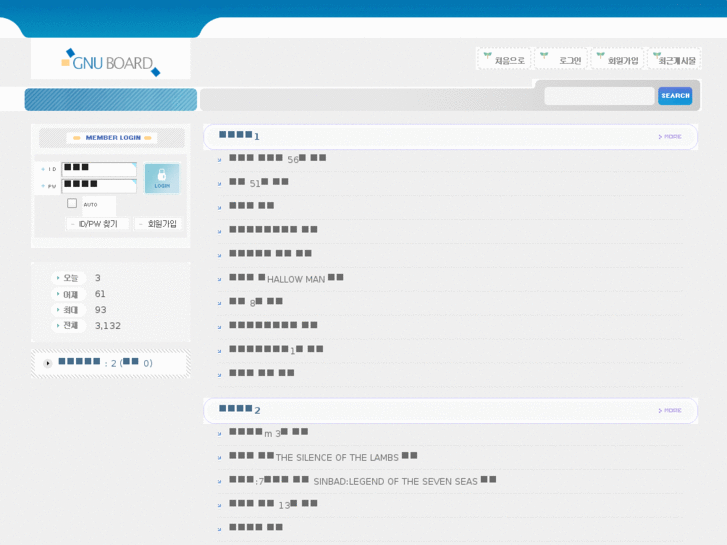This screenshot has height=545, width=727.
Task: Focus the member login PW field
Action: [99, 186]
